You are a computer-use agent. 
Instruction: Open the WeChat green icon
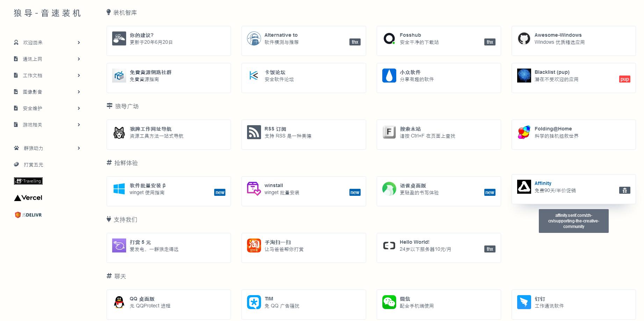coord(389,302)
